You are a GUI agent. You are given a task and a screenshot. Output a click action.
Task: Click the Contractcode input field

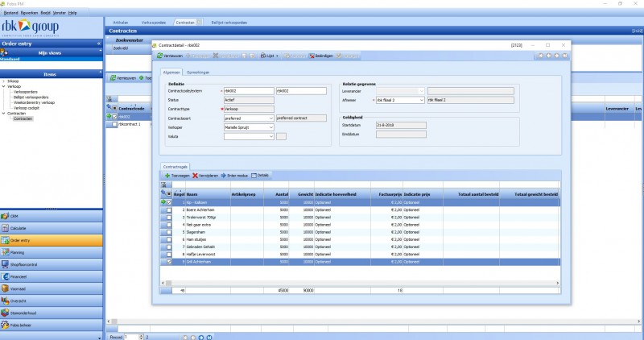tap(249, 91)
